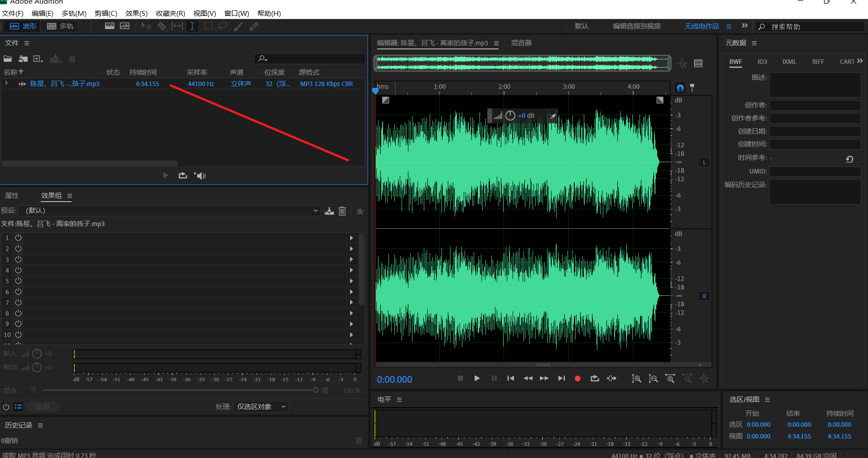This screenshot has height=458, width=868.
Task: Switch to the 混音器 (Mixer) tab
Action: coord(521,43)
